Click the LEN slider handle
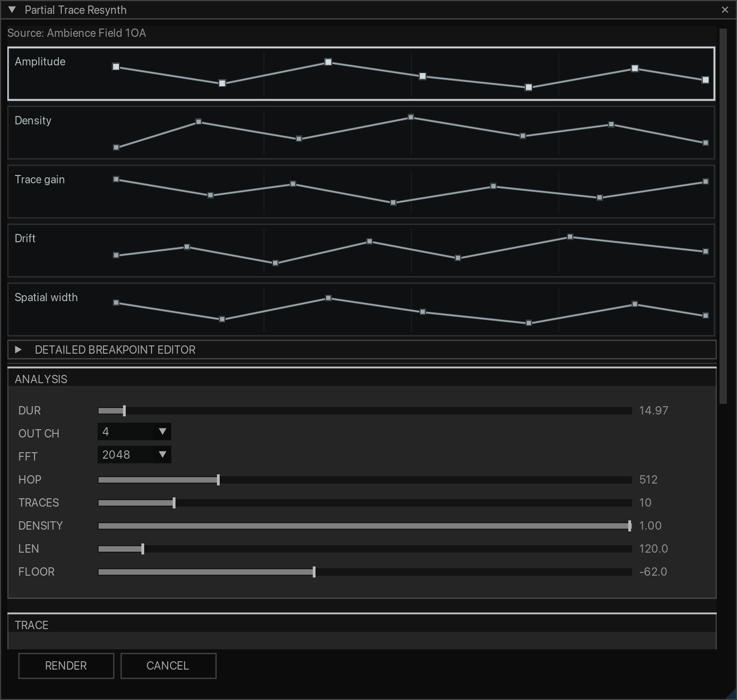This screenshot has width=737, height=700. coord(143,549)
